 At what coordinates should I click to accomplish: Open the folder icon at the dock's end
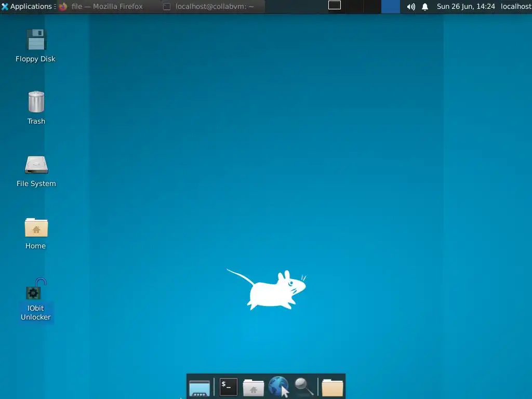332,388
